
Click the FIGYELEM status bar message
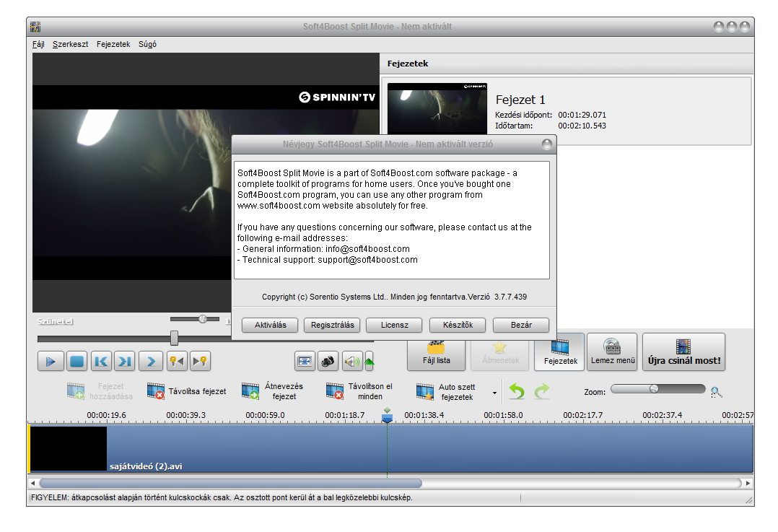click(x=222, y=497)
